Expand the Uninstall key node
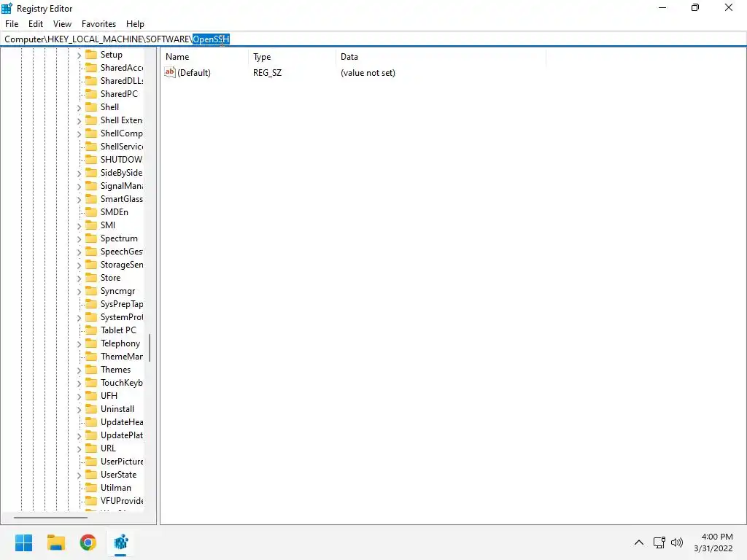747x560 pixels. (x=79, y=410)
